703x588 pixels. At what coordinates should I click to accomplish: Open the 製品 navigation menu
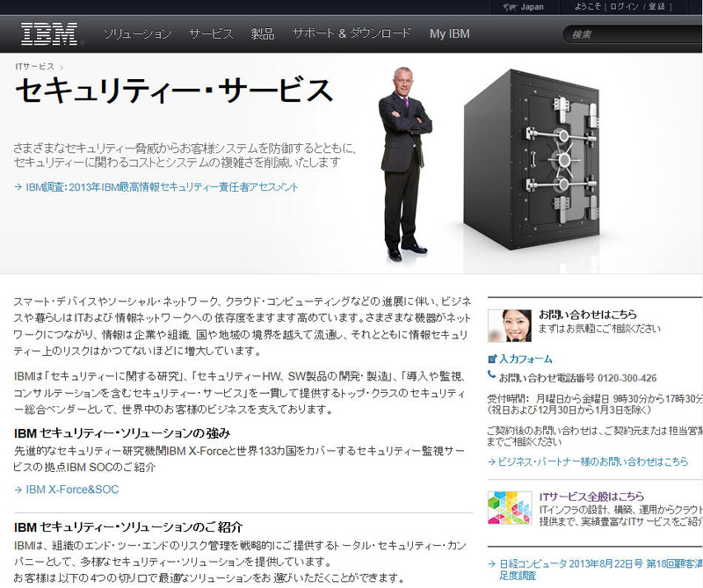263,34
